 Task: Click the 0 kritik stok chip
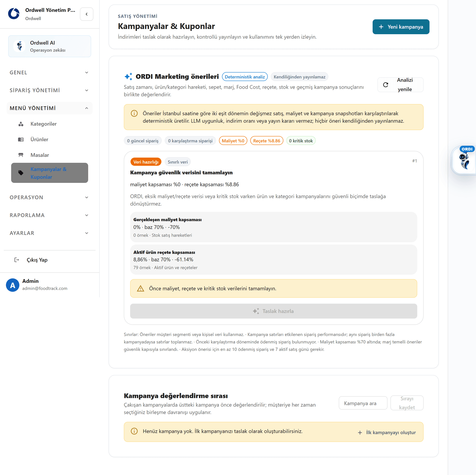click(301, 141)
